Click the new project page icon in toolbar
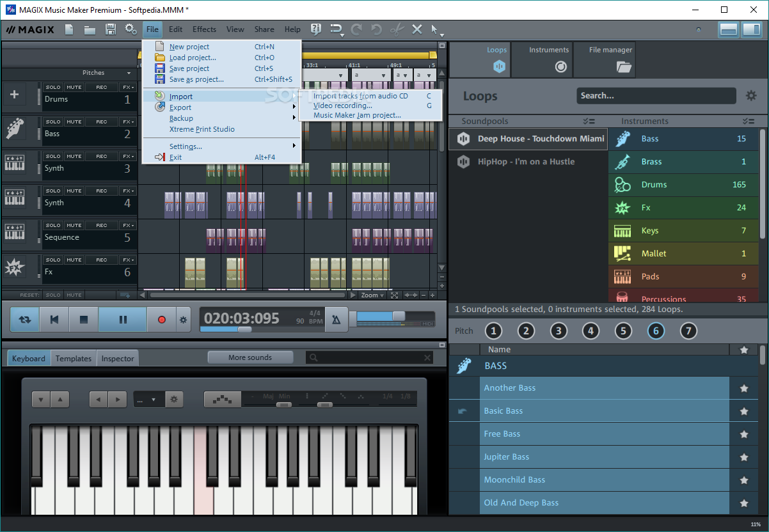 (69, 29)
